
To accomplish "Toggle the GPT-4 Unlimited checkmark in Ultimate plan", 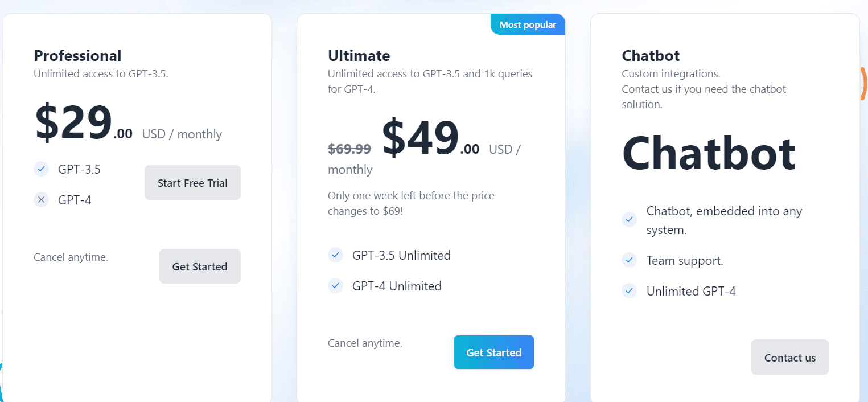I will [335, 285].
